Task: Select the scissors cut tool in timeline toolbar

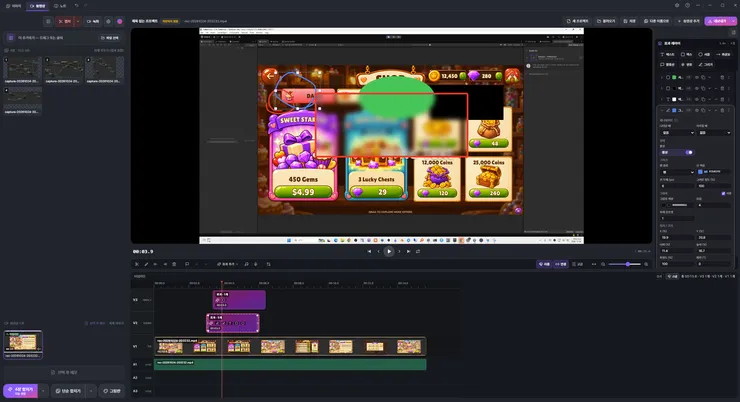Action: 137,264
